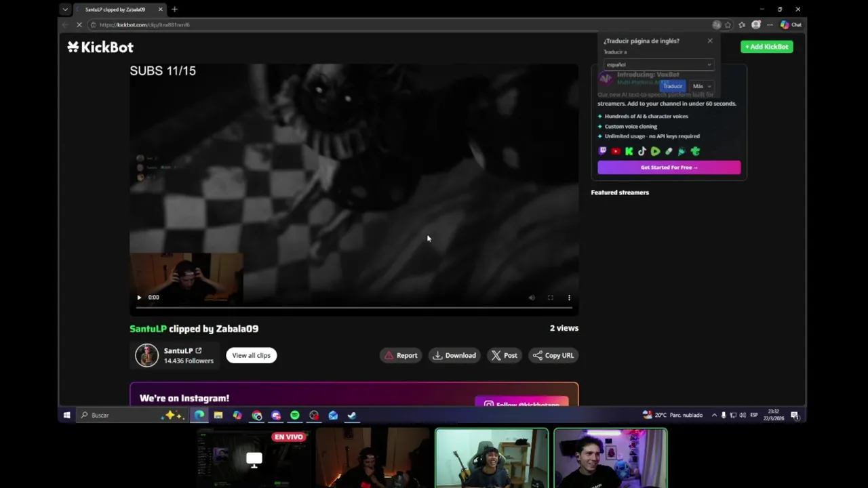868x488 pixels.
Task: Click the VoxBot logo icon
Action: coord(606,79)
